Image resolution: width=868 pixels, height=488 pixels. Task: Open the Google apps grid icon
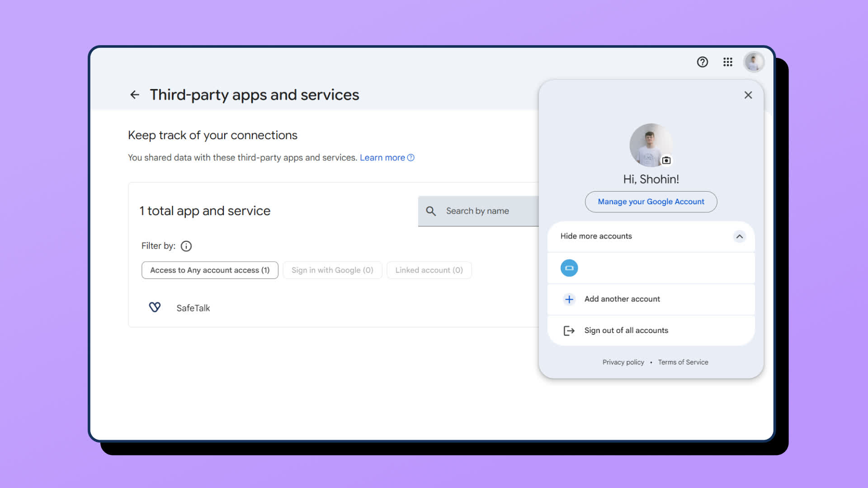click(x=727, y=62)
